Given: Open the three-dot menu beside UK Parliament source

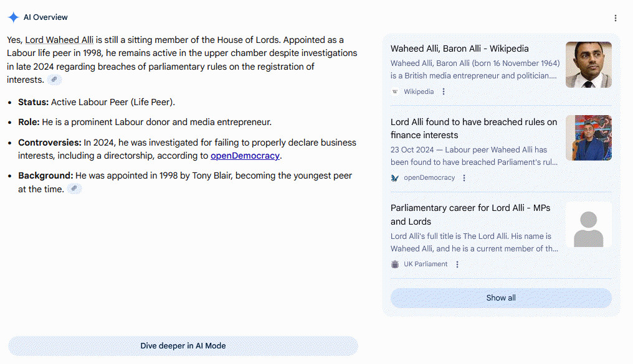Looking at the screenshot, I should point(457,264).
